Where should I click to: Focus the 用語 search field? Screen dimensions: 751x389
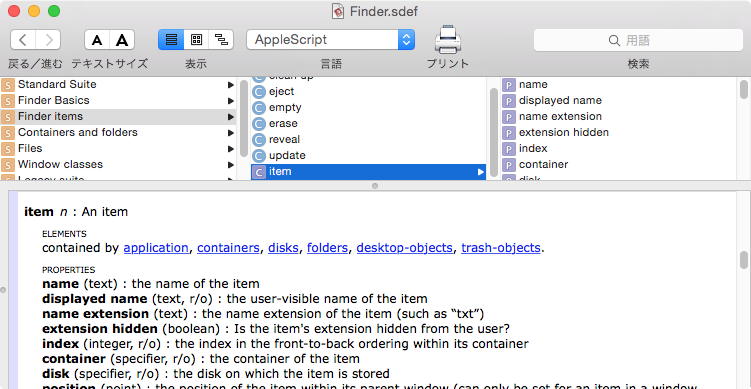pos(638,40)
